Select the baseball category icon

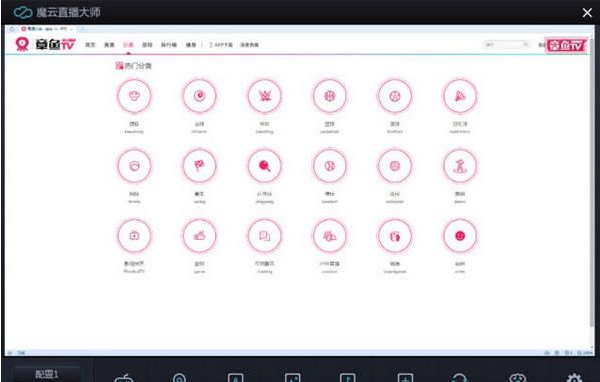click(329, 166)
